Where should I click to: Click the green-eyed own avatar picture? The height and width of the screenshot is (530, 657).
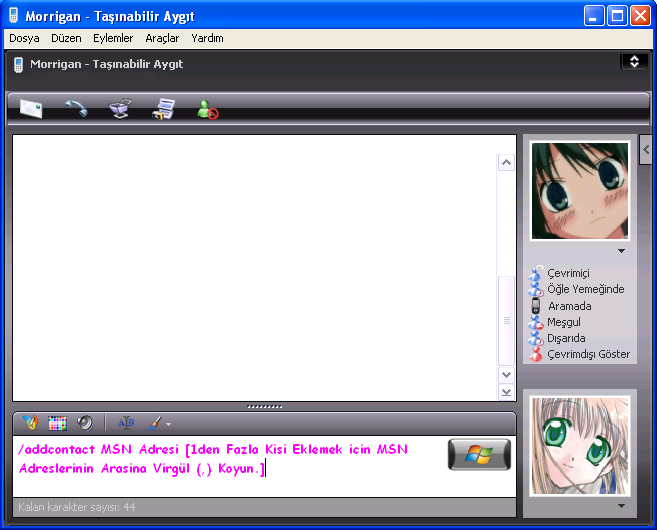(580, 446)
